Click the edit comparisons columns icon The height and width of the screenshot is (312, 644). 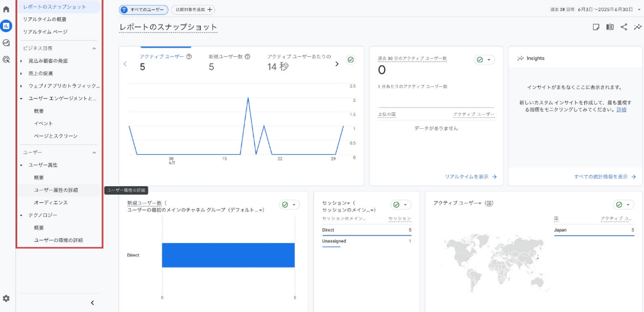(610, 27)
